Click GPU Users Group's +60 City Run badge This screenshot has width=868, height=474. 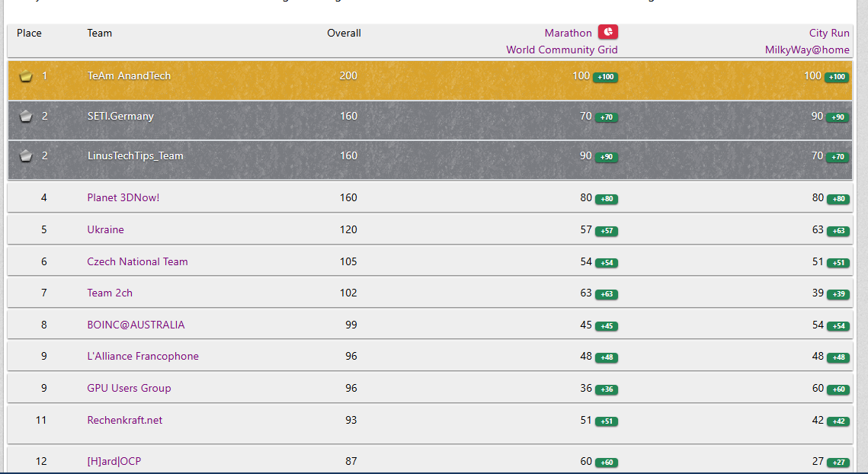click(x=838, y=389)
